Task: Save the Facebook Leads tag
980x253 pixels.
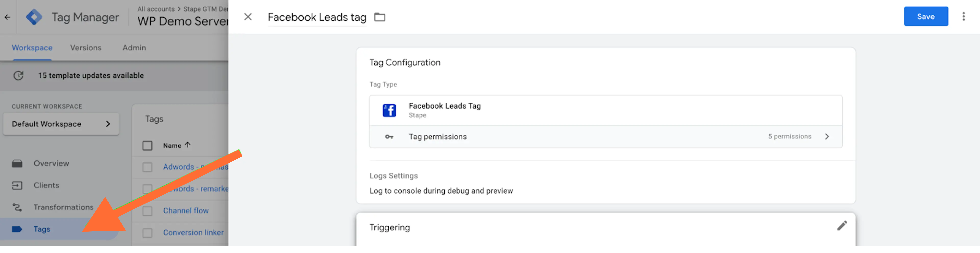Action: (926, 16)
